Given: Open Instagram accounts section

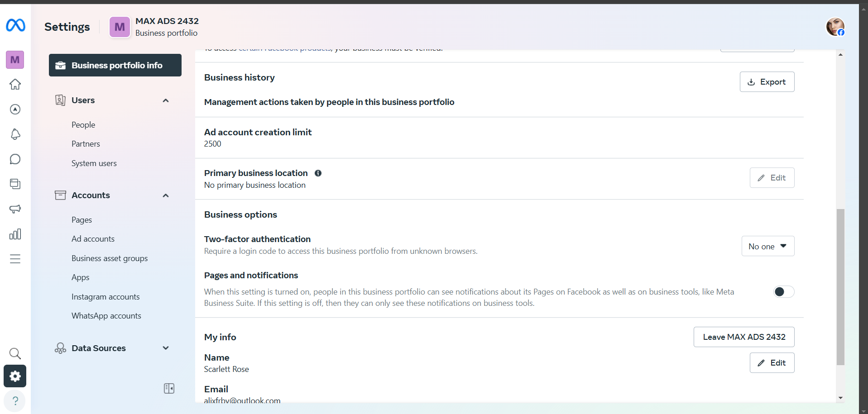Looking at the screenshot, I should 106,297.
